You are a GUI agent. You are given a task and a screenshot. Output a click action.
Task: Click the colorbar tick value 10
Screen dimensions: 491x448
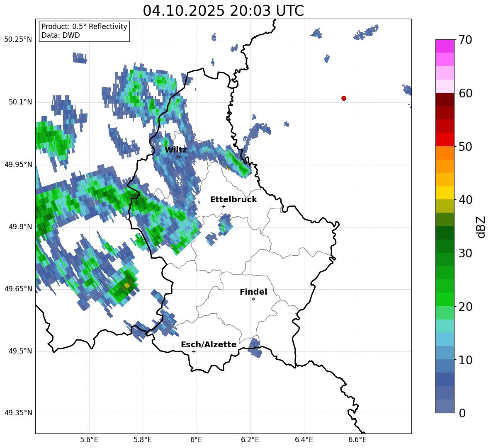click(465, 360)
